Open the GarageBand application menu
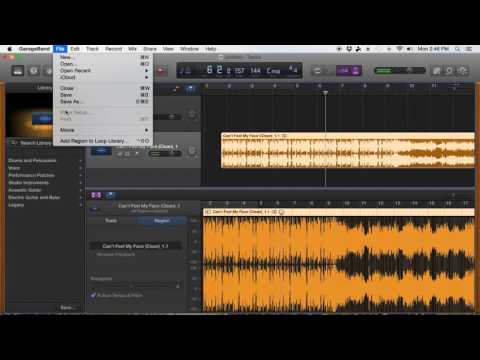Screen dimensions: 480x360 (x=34, y=49)
